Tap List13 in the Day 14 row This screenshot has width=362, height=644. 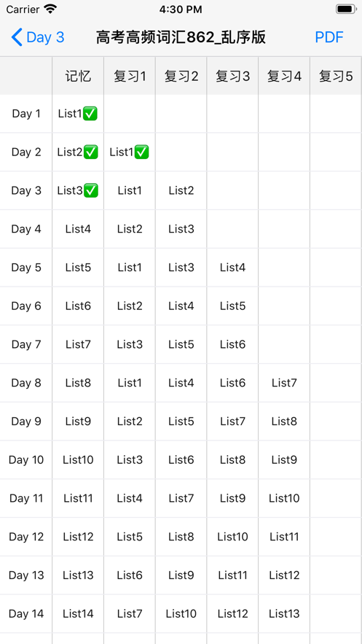[x=284, y=614]
